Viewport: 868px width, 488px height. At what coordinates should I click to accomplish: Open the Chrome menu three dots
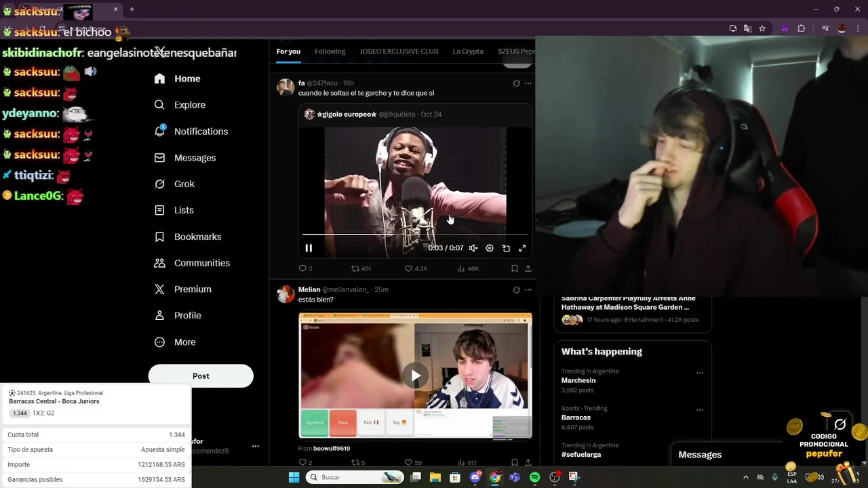(x=858, y=28)
